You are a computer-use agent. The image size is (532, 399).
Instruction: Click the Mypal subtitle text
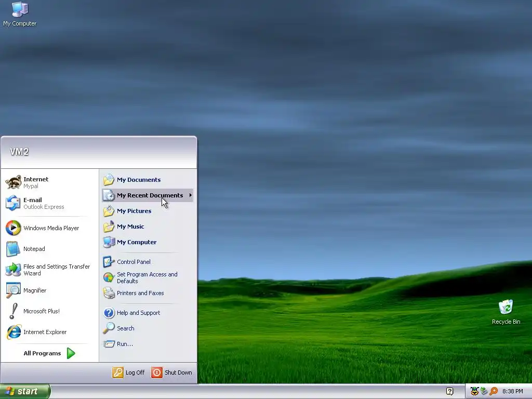31,186
